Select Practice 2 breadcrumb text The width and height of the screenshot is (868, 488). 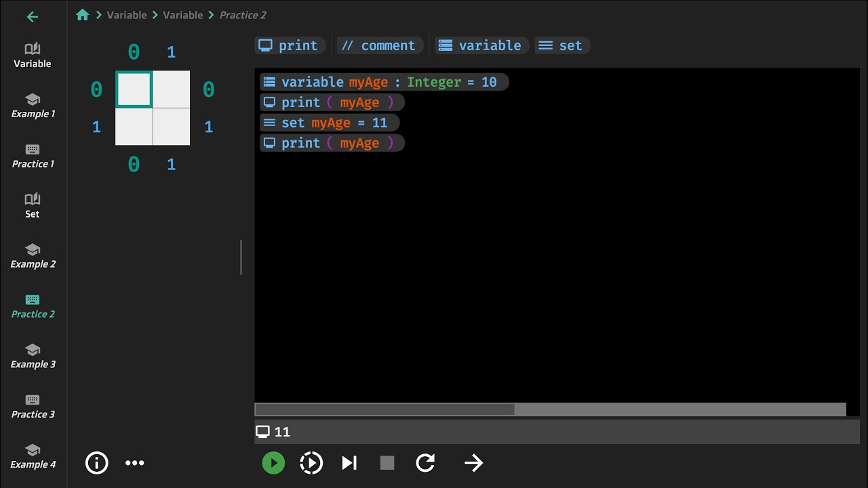(x=242, y=15)
